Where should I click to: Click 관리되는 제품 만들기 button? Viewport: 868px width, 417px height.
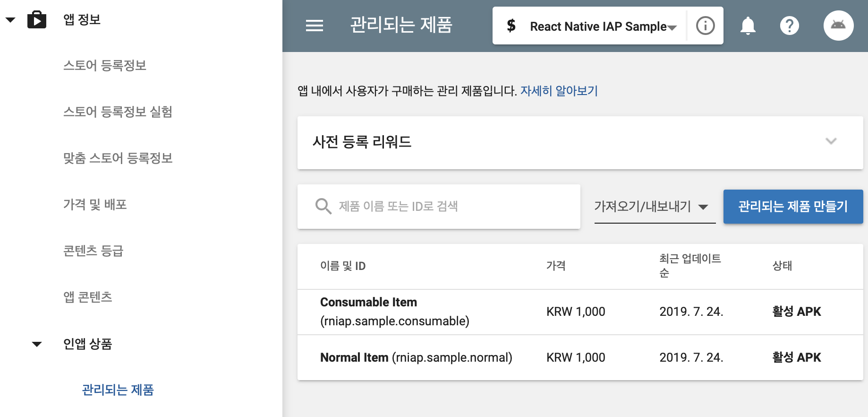pos(793,206)
